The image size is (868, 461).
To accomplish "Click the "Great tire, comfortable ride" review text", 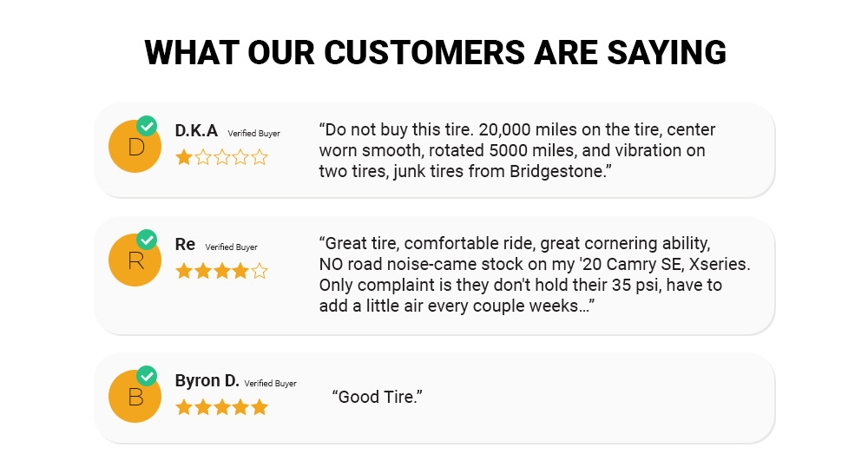I will pos(534,273).
